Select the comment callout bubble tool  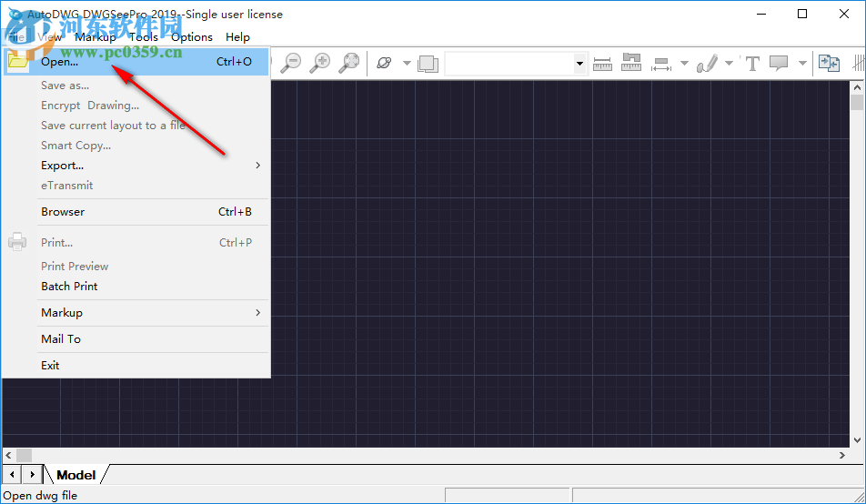tap(779, 63)
